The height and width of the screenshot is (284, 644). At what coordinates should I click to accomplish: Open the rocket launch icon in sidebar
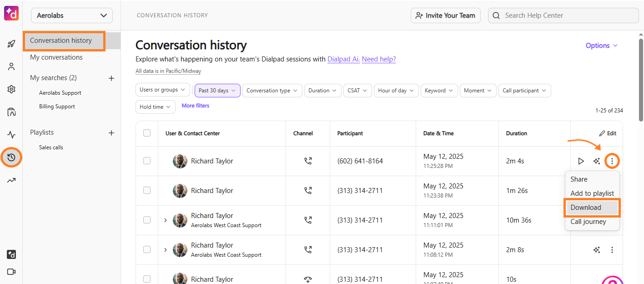[11, 44]
